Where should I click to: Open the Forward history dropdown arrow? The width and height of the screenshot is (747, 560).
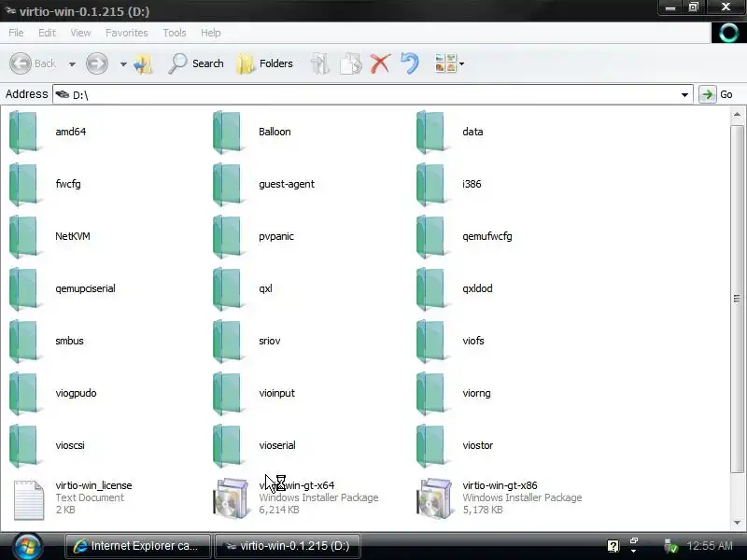(x=123, y=63)
